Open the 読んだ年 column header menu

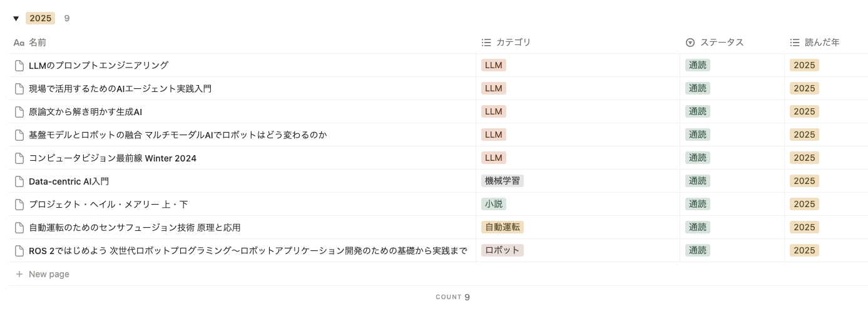(x=822, y=43)
